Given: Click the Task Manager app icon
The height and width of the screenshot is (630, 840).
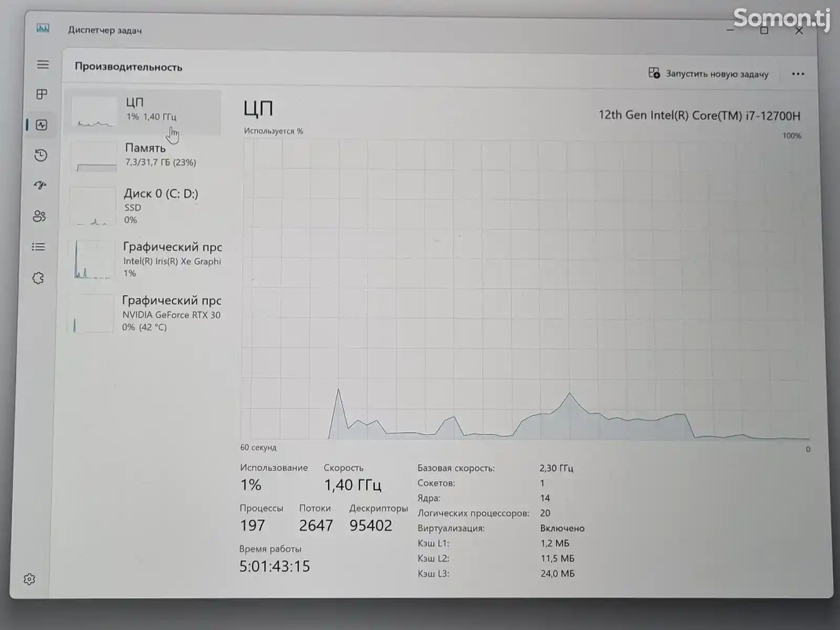Looking at the screenshot, I should pyautogui.click(x=43, y=28).
